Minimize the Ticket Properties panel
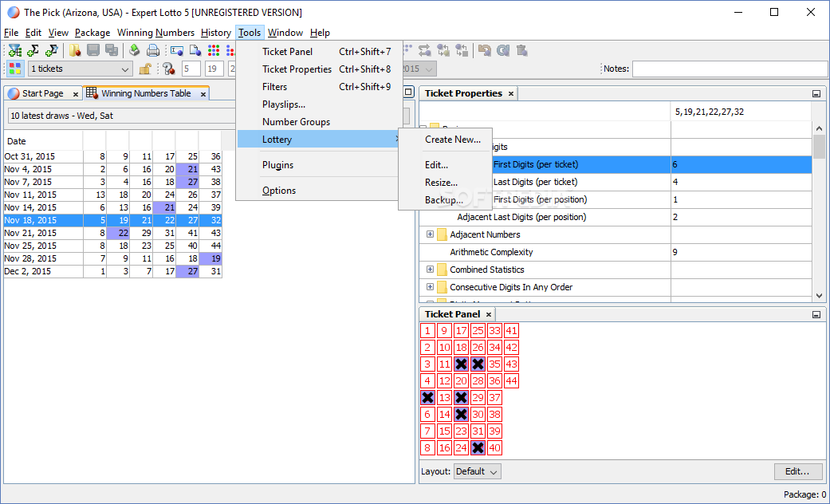Viewport: 830px width, 504px height. tap(816, 94)
